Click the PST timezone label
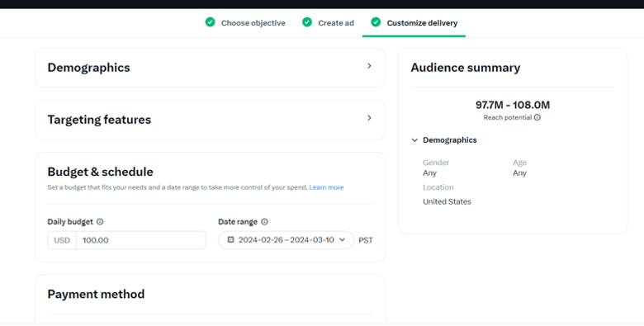This screenshot has width=644, height=326. [x=366, y=241]
